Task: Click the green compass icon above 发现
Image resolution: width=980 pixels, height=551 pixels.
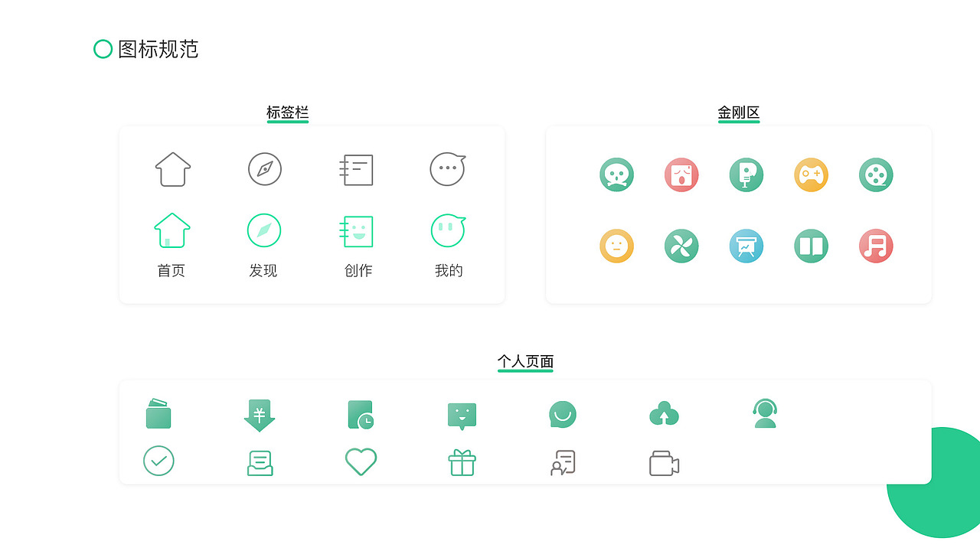Action: (263, 230)
